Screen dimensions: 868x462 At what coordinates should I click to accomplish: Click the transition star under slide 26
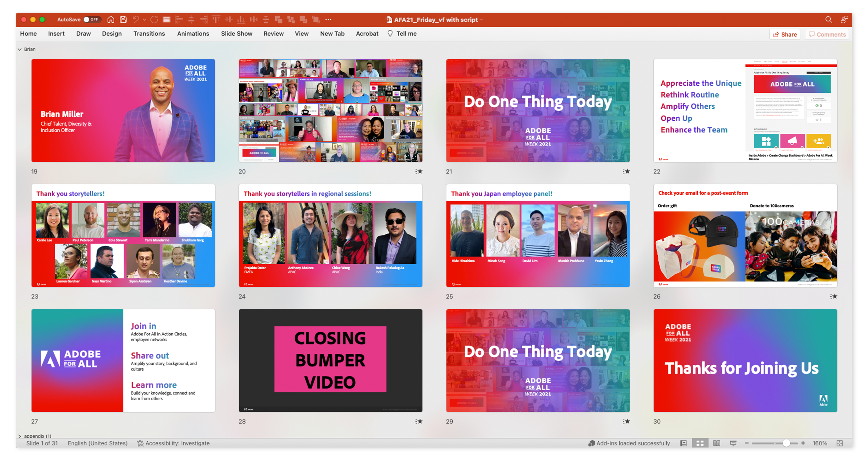[834, 296]
